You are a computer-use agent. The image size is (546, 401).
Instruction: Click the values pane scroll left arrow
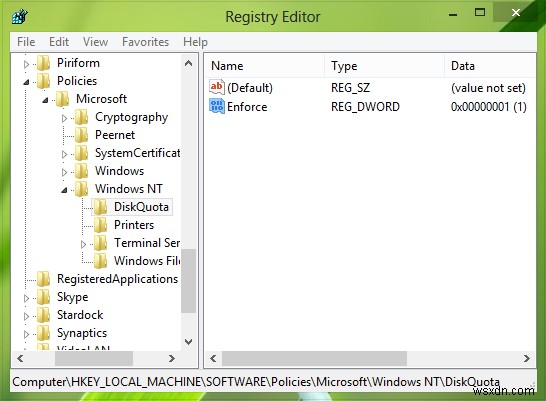[x=213, y=358]
